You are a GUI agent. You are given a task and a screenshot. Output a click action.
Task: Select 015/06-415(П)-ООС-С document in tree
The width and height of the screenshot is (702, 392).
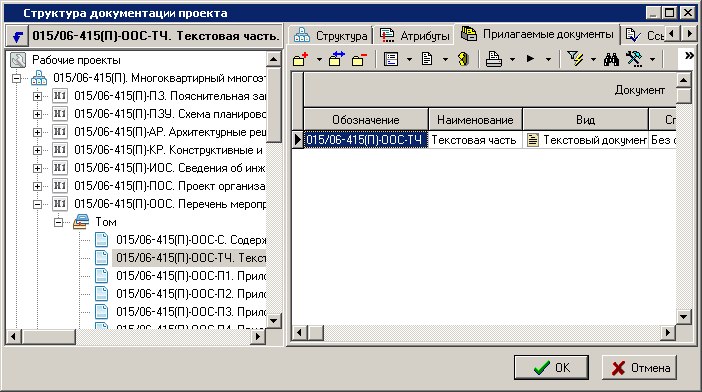pos(191,240)
